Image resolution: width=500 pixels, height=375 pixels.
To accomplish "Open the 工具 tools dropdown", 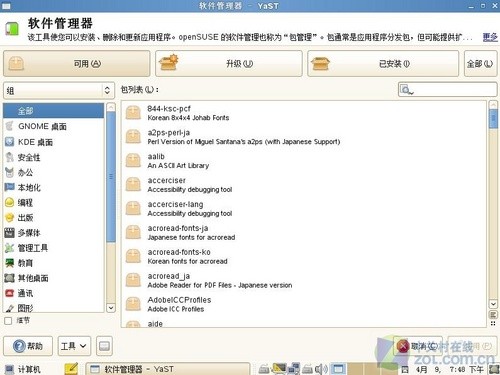I will (74, 346).
